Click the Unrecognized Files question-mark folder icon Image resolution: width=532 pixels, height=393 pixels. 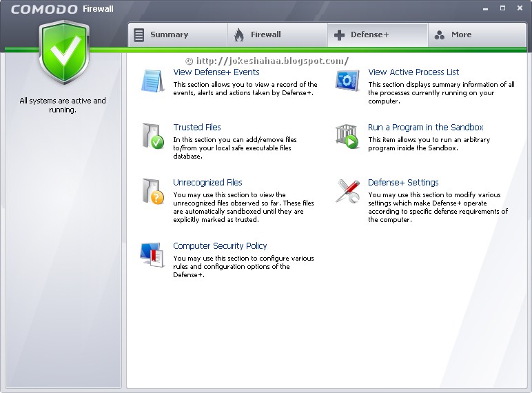click(x=153, y=192)
